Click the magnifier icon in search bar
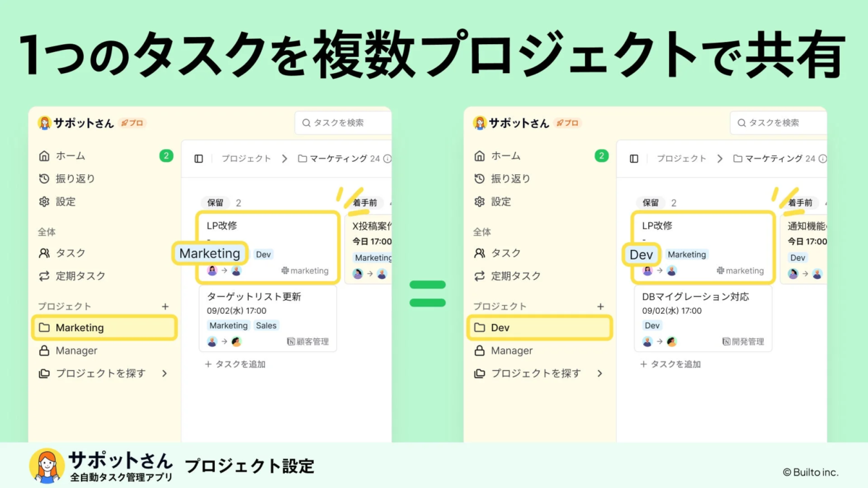Image resolution: width=868 pixels, height=488 pixels. (305, 123)
